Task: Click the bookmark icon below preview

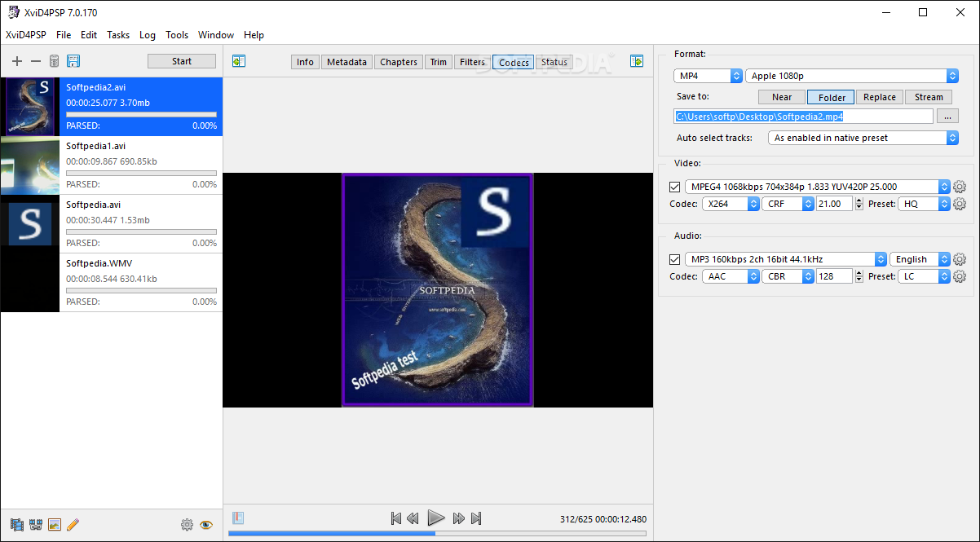Action: [238, 518]
